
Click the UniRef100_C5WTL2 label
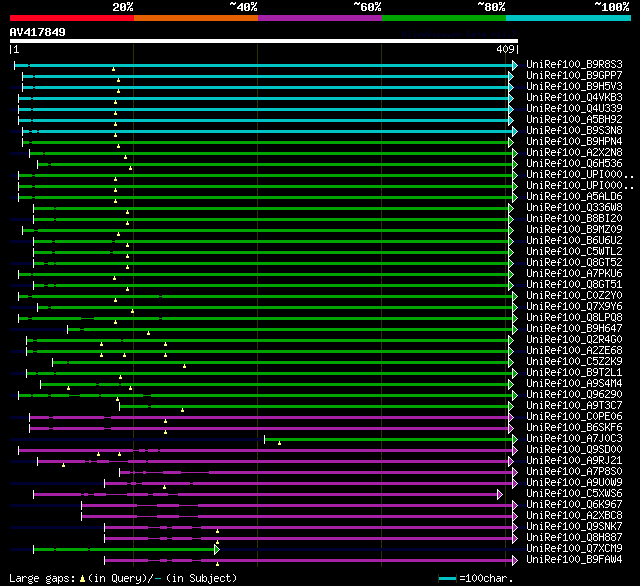click(x=574, y=252)
